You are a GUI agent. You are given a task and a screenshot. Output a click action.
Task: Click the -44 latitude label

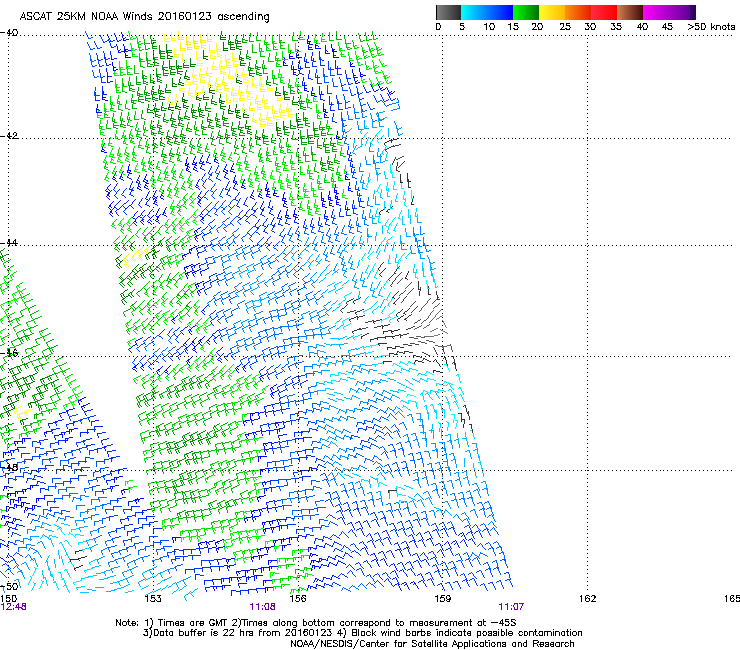coord(9,243)
